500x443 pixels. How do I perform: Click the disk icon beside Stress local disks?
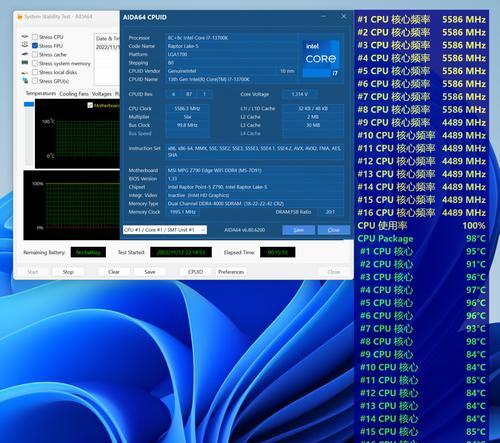(x=25, y=72)
